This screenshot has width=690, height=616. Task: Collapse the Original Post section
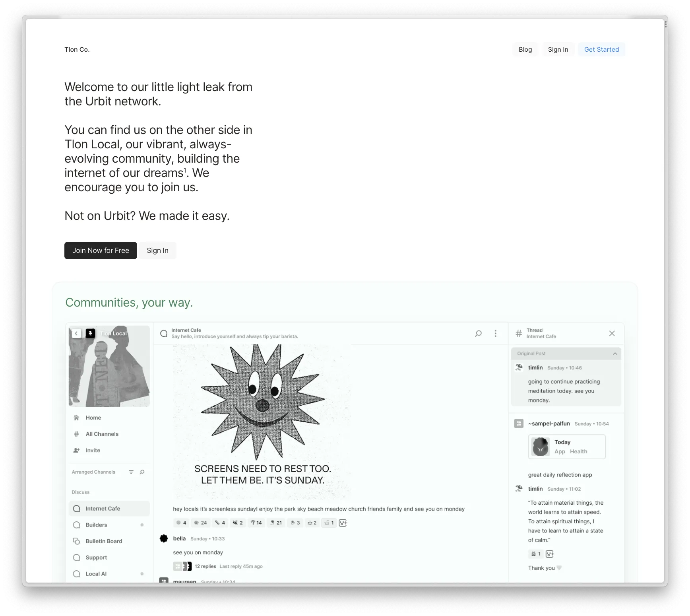point(615,354)
